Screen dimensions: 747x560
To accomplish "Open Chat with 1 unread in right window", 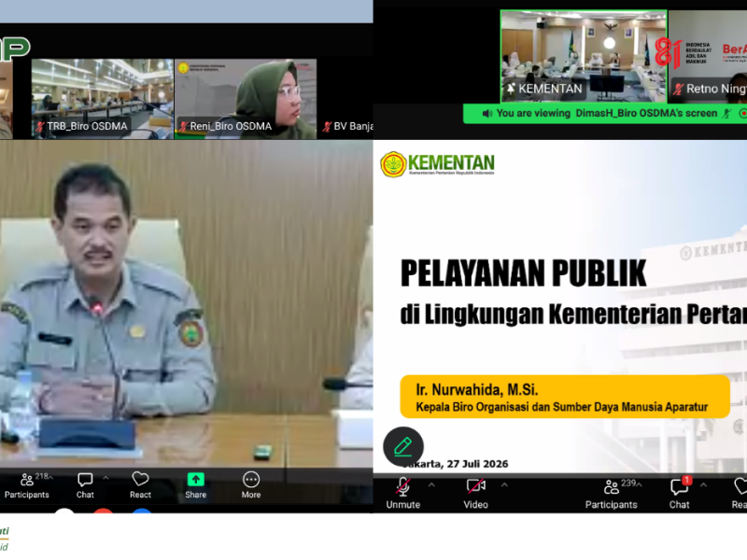I will click(680, 494).
